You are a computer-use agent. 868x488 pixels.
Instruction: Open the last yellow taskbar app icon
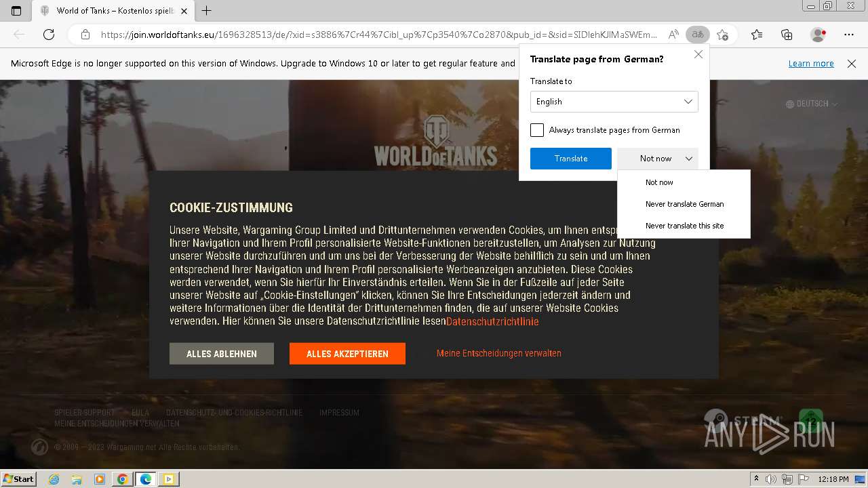click(169, 479)
